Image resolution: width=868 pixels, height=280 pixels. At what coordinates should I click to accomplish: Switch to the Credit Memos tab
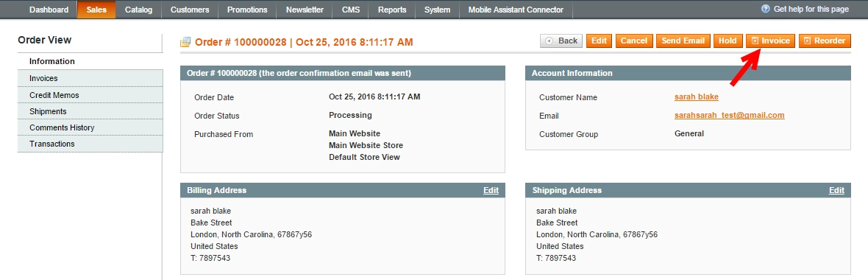click(90, 95)
